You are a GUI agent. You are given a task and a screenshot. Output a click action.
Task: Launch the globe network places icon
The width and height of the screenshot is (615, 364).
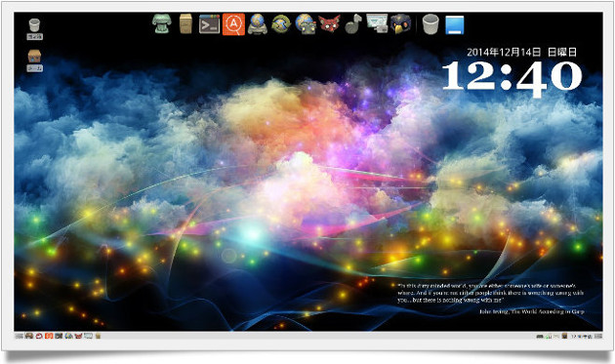pos(258,24)
